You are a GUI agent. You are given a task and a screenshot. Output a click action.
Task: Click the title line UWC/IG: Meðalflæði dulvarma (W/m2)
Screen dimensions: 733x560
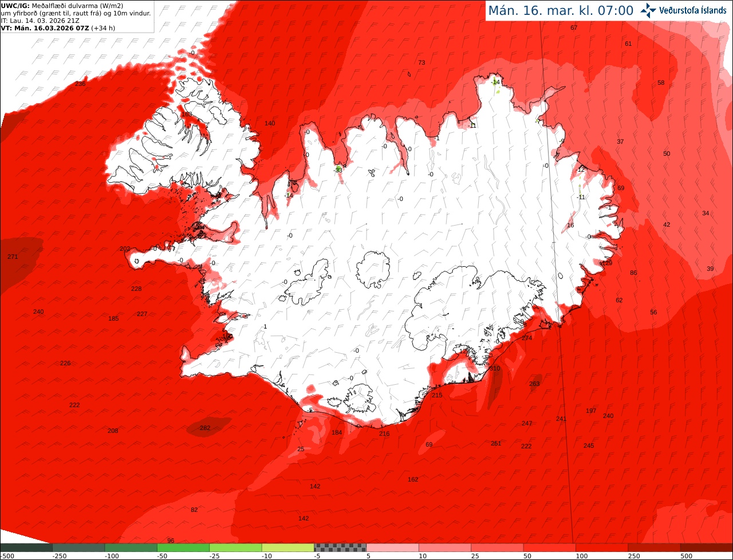click(x=62, y=6)
